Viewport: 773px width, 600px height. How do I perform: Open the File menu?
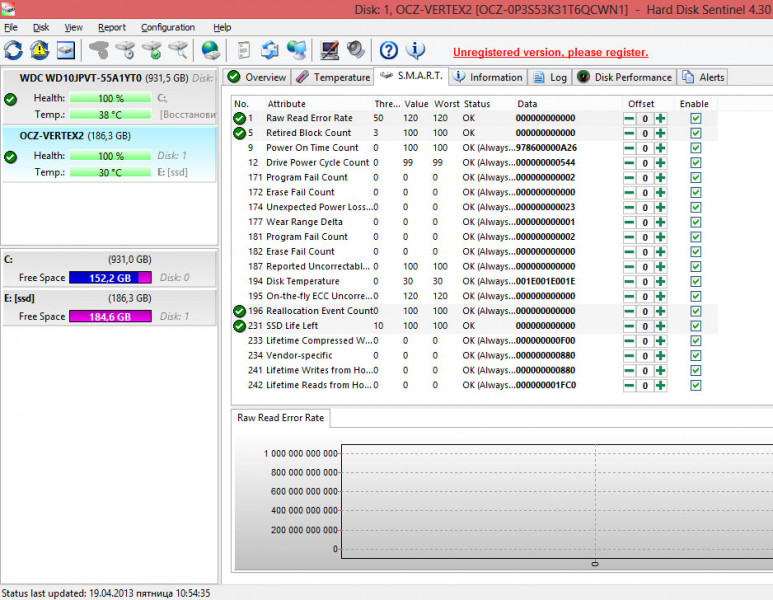(10, 27)
